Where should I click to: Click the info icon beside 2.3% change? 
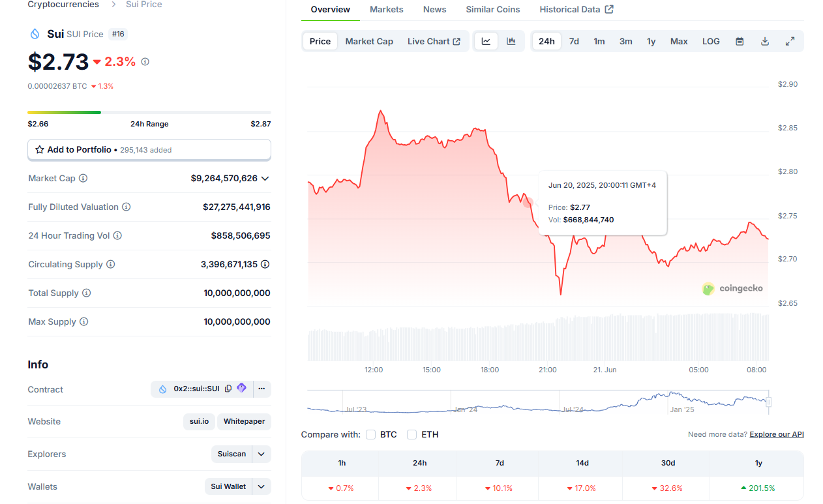click(x=145, y=62)
